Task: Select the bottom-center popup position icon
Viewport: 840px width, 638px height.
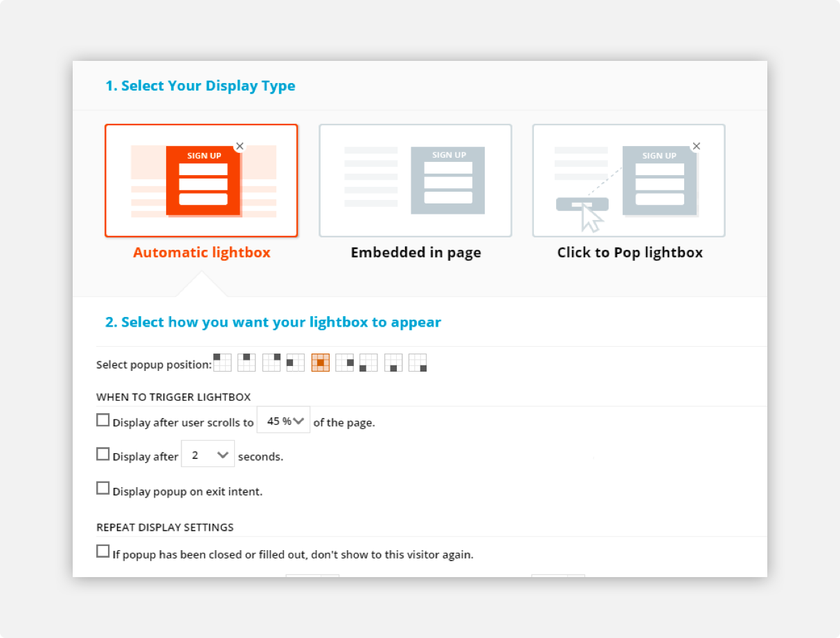Action: click(393, 362)
